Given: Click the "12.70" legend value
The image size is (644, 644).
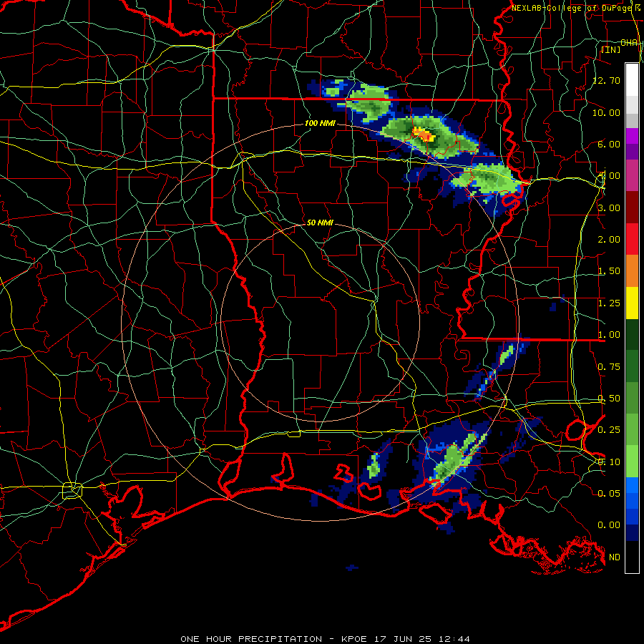Looking at the screenshot, I should (607, 80).
